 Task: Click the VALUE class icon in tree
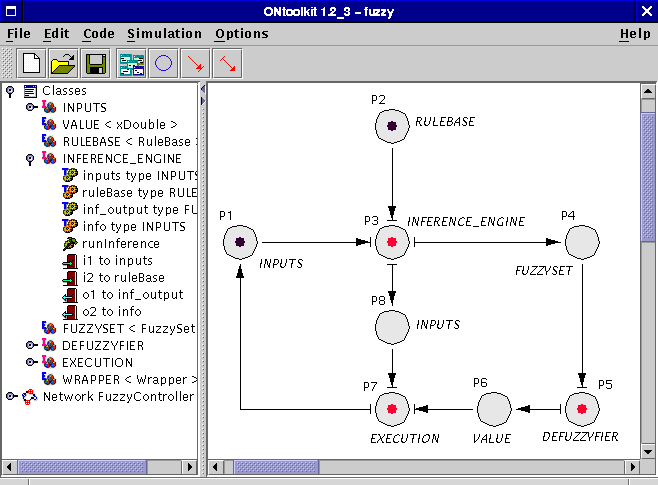[49, 124]
